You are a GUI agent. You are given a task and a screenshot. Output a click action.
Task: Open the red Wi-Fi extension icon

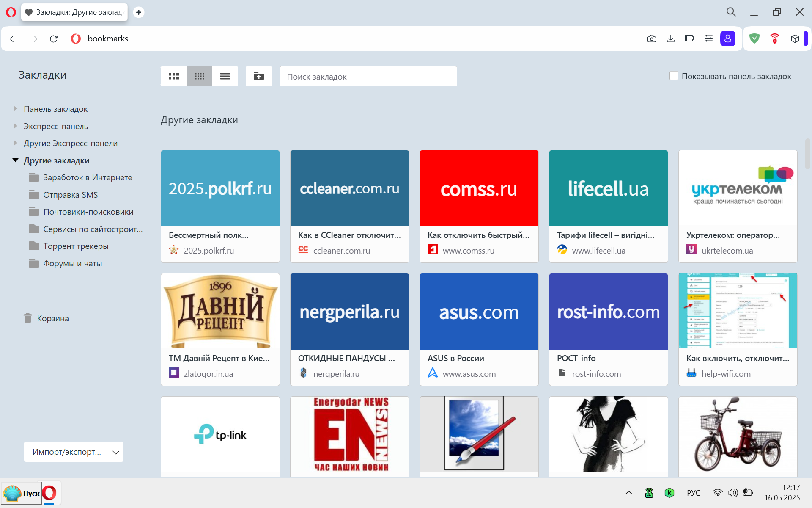coord(775,39)
